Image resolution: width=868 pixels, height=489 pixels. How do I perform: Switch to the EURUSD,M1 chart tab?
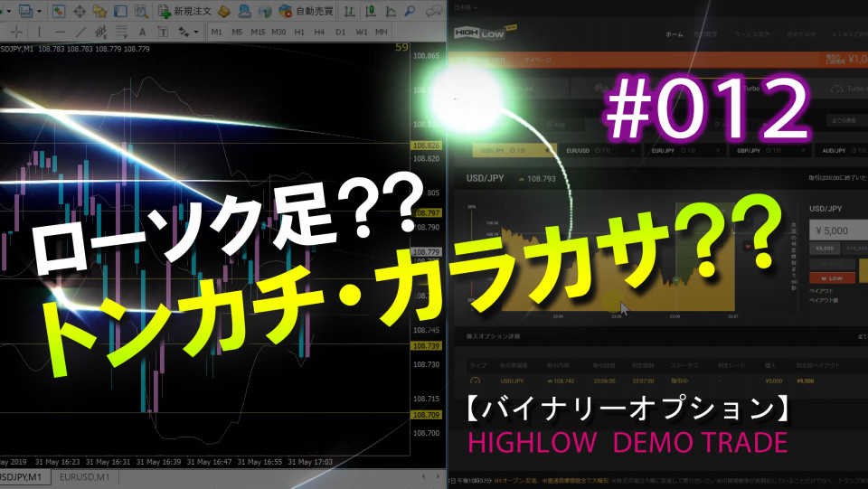tap(84, 477)
